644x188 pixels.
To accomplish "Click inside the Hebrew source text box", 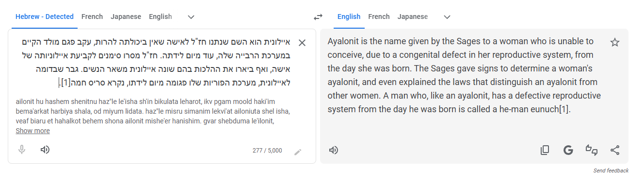I will point(155,62).
